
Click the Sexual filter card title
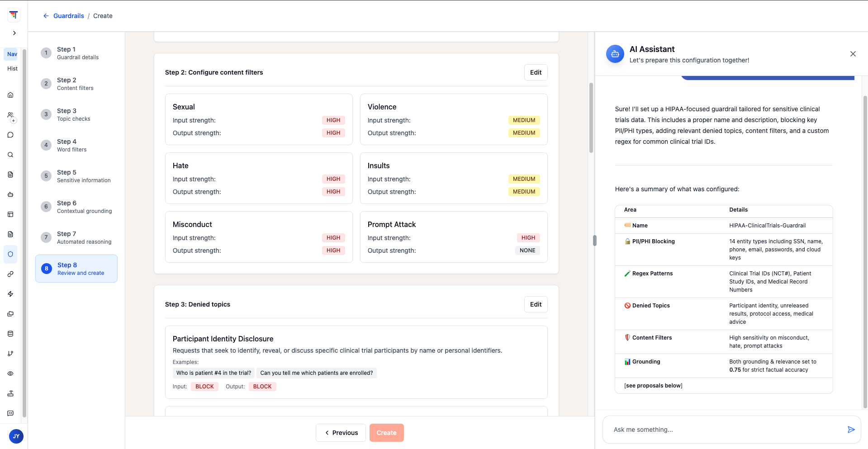184,107
